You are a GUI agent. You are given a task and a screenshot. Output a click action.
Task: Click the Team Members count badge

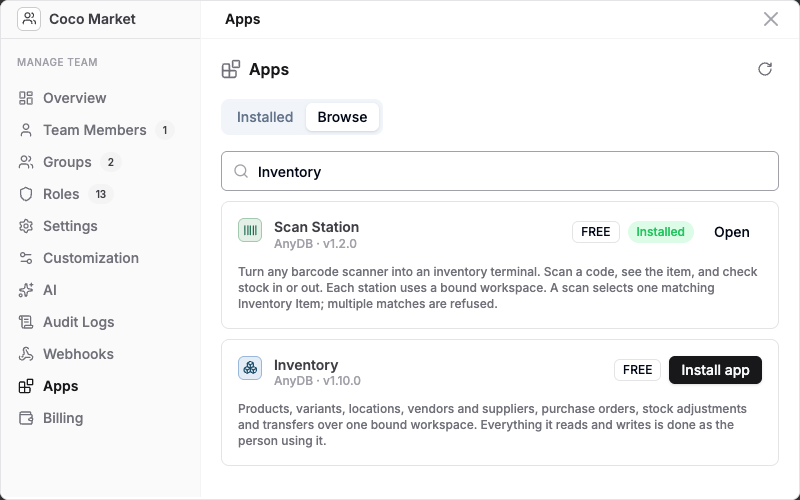(x=165, y=131)
